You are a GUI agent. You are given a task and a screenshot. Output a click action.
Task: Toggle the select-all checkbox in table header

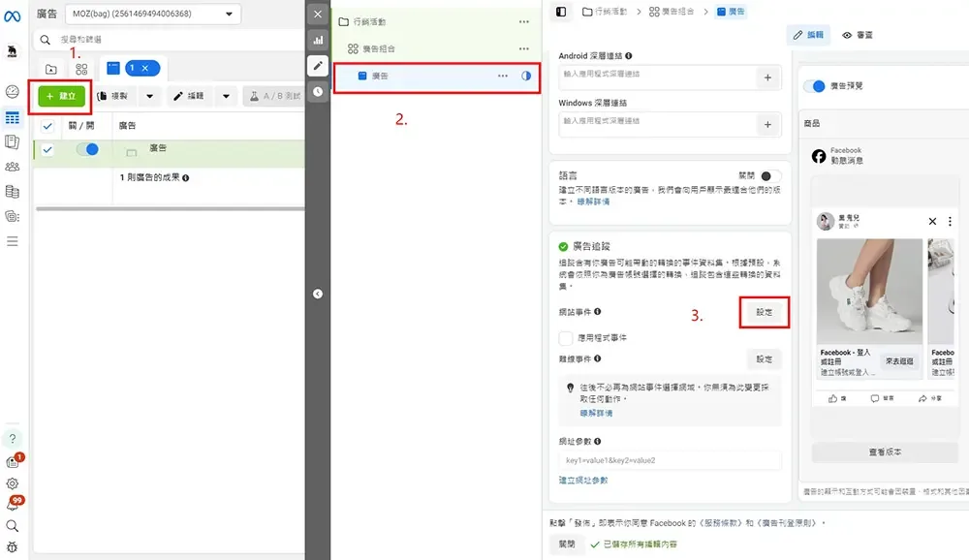(x=47, y=126)
